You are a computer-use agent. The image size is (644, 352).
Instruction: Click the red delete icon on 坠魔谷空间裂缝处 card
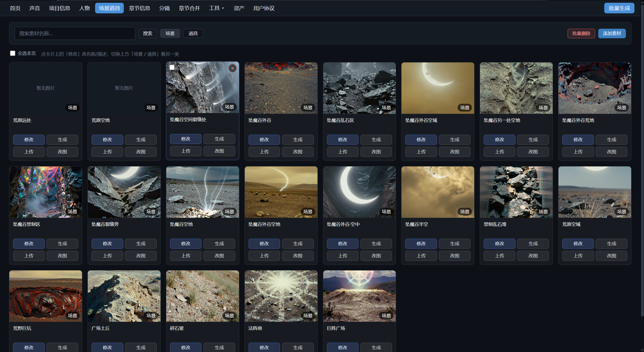pos(232,68)
